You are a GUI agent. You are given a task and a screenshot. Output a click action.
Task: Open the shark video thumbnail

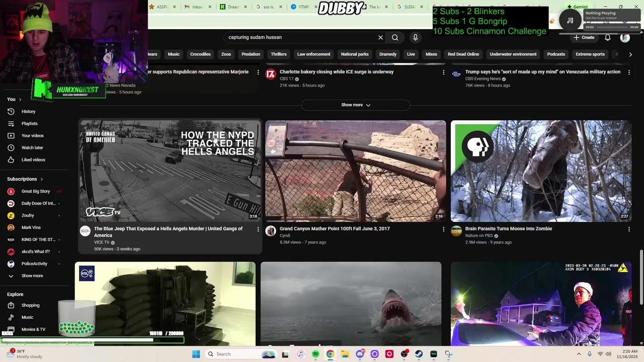(x=351, y=304)
